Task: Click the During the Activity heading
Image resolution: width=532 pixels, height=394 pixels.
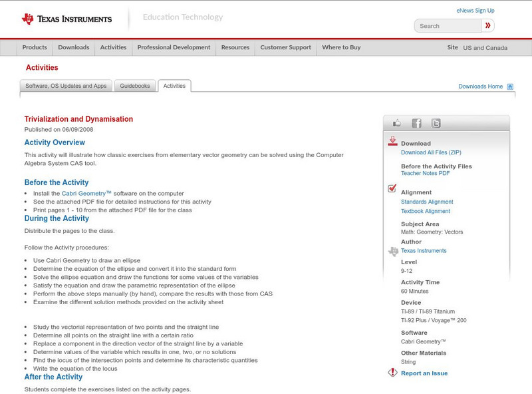Action: [57, 218]
